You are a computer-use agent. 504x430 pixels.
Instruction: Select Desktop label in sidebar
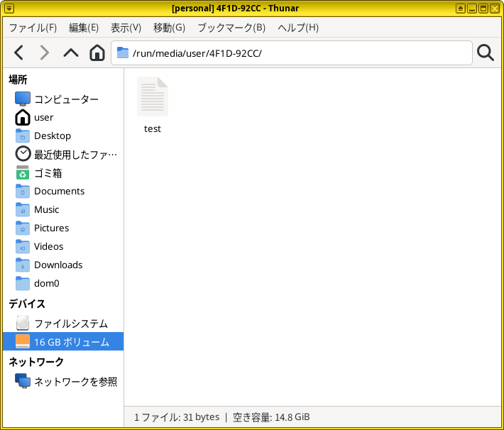pyautogui.click(x=53, y=136)
